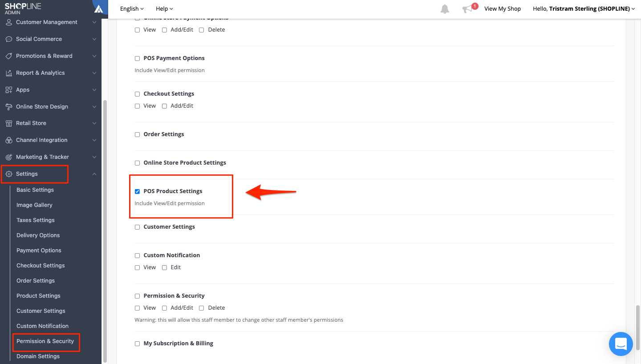The image size is (641, 364).
Task: Open Taxes Settings in the sidebar
Action: point(36,220)
